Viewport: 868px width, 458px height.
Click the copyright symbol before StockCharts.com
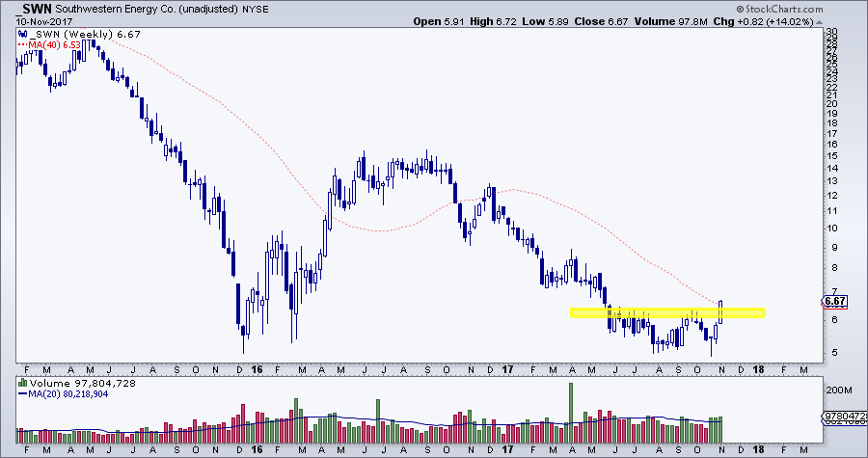(740, 9)
